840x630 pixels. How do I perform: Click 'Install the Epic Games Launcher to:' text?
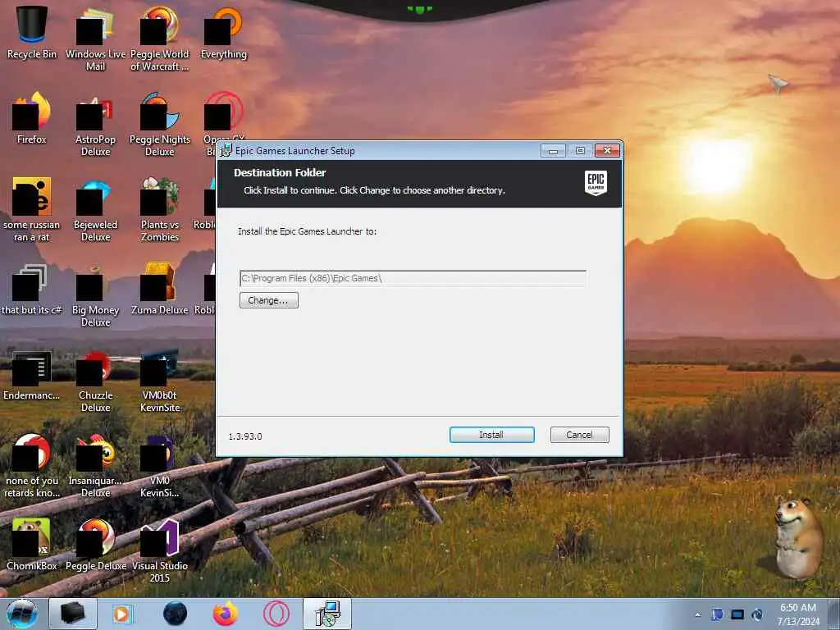click(308, 231)
